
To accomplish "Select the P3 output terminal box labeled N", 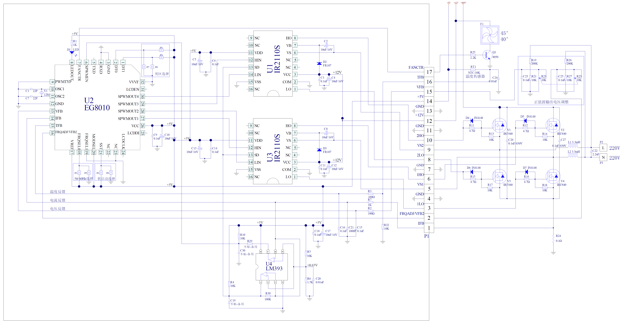I will 603,157.
